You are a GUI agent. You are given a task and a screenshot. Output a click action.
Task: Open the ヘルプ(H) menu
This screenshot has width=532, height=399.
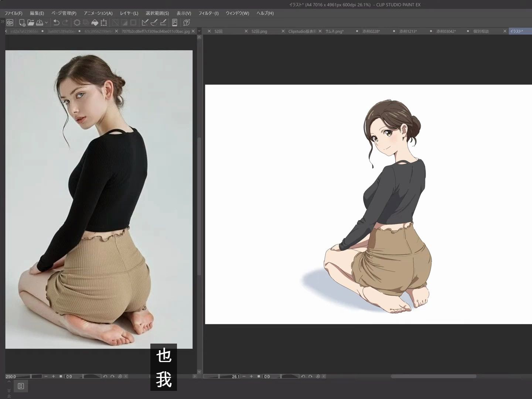tap(265, 13)
